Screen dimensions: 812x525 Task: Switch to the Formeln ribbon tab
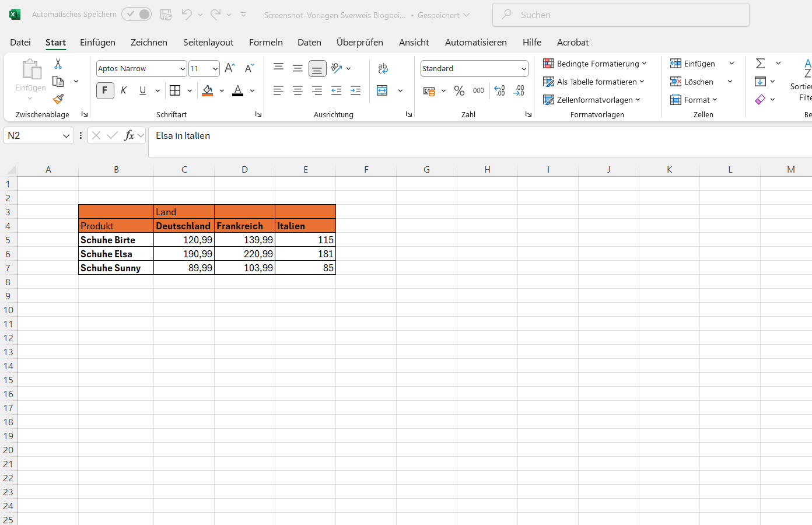coord(266,42)
